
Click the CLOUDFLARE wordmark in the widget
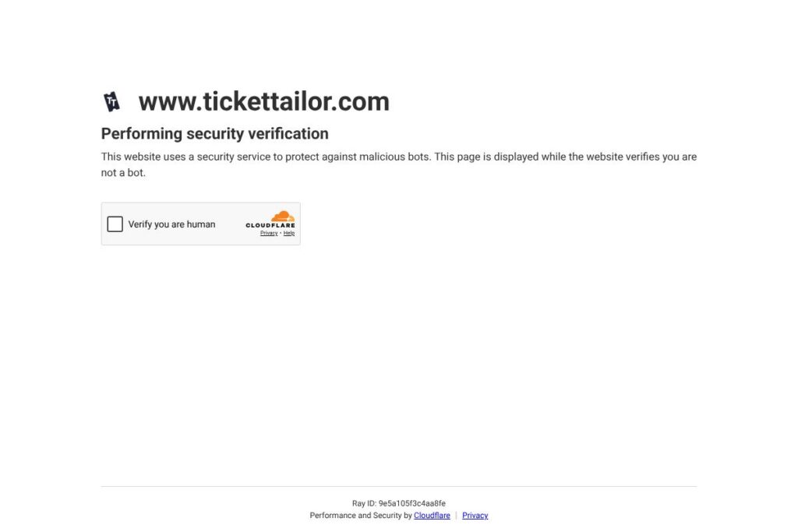[270, 225]
